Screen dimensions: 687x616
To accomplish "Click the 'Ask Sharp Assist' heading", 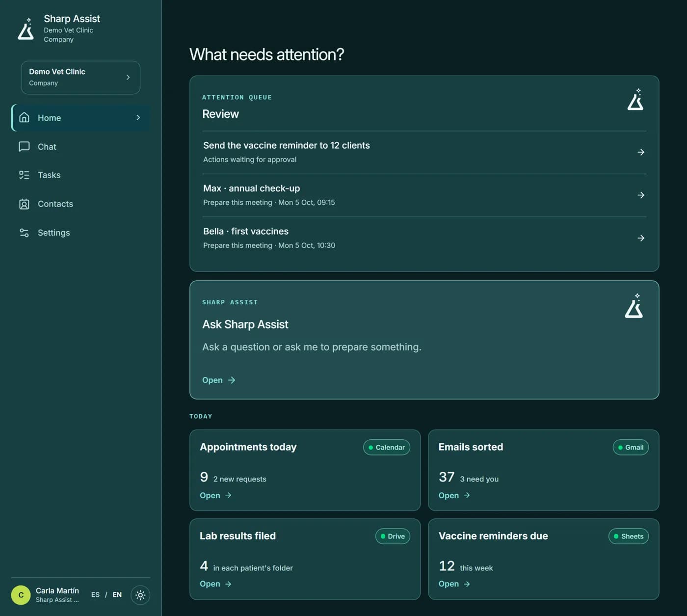I will pos(245,324).
